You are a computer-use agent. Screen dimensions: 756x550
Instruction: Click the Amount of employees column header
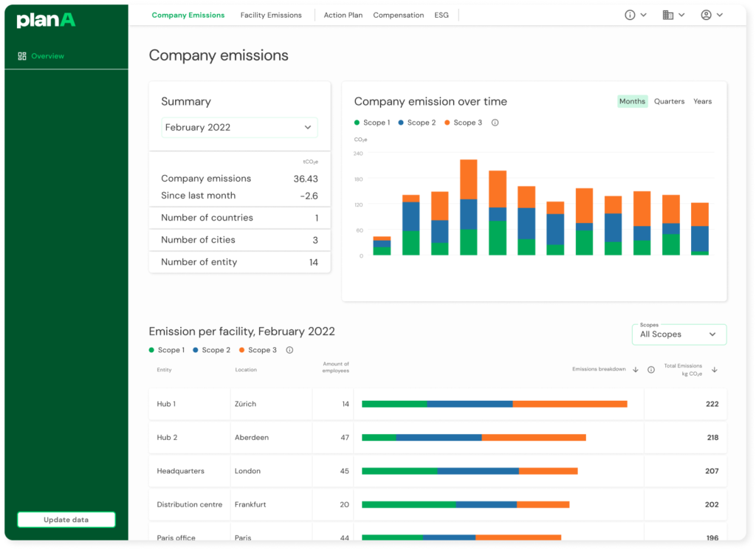[x=336, y=368]
